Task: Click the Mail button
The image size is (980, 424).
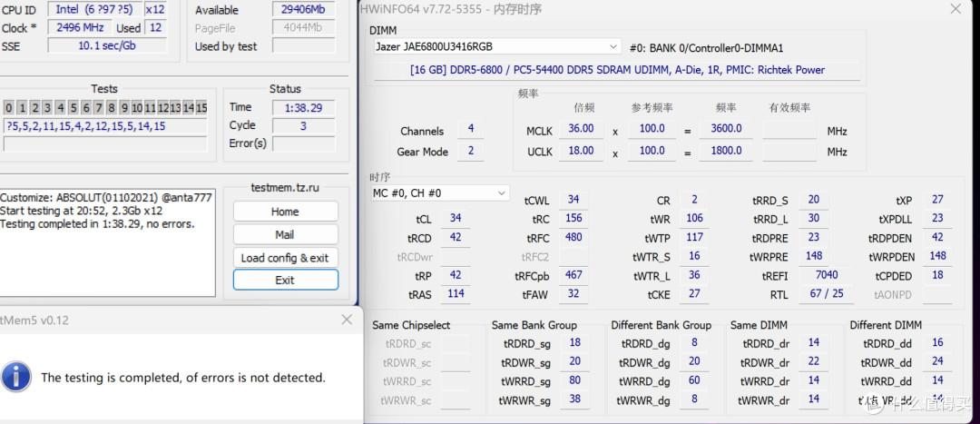Action: 285,234
